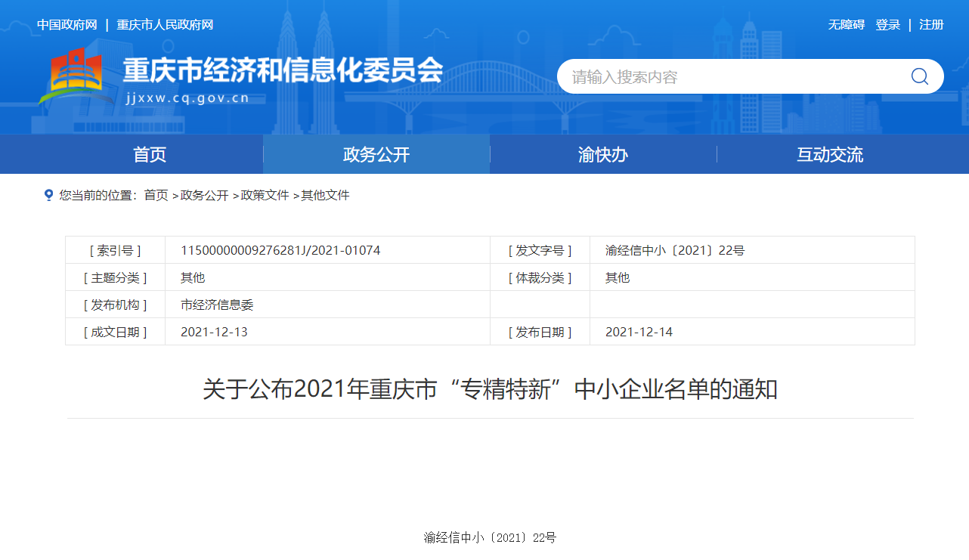This screenshot has height=560, width=969.
Task: Click the location pin icon in breadcrumb
Action: pos(49,195)
